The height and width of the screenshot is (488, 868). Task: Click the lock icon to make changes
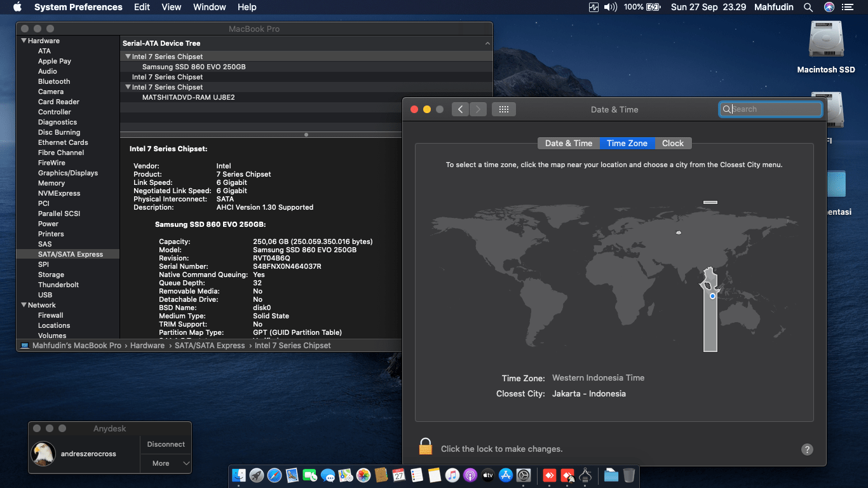(x=425, y=447)
